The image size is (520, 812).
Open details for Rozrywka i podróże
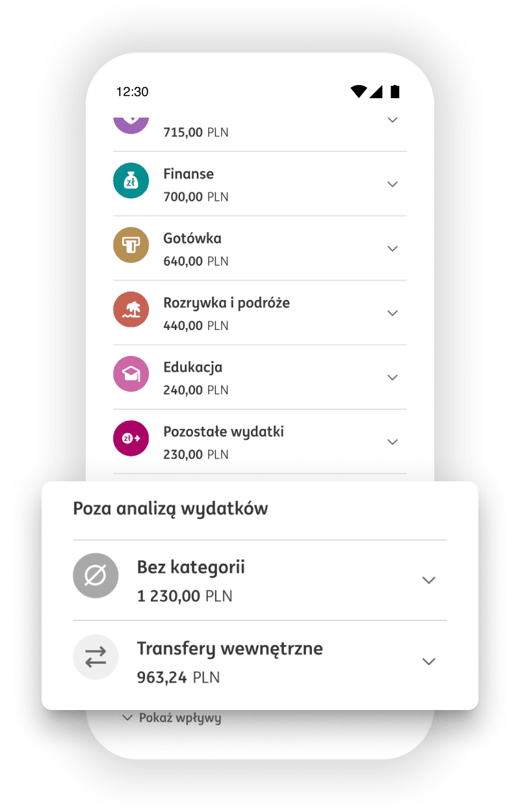click(x=393, y=312)
